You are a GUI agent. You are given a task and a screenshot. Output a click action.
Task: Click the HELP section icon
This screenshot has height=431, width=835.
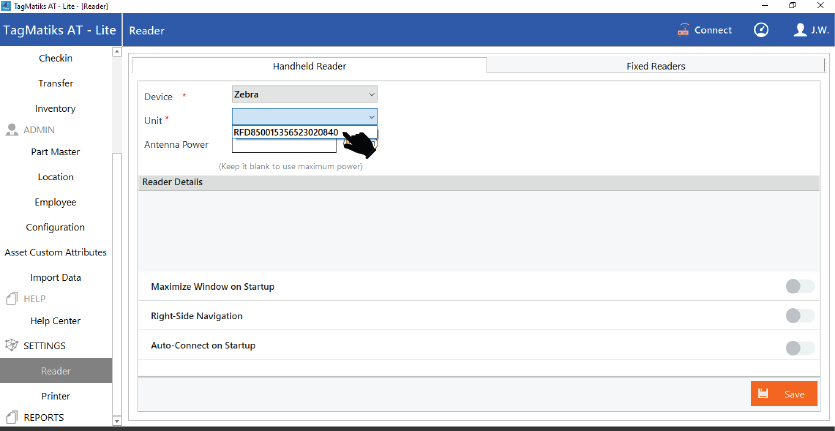click(x=13, y=298)
